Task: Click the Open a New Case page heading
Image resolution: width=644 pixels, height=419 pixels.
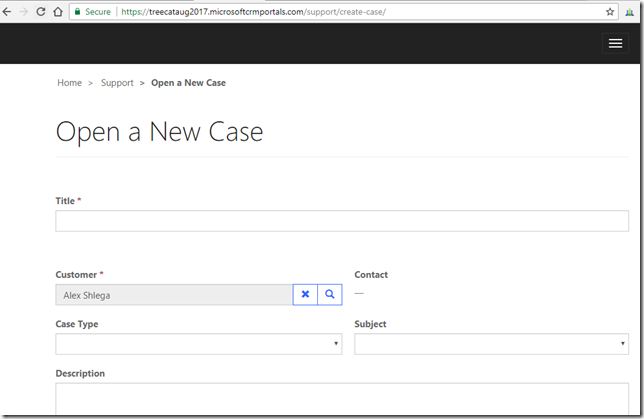Action: pos(159,131)
